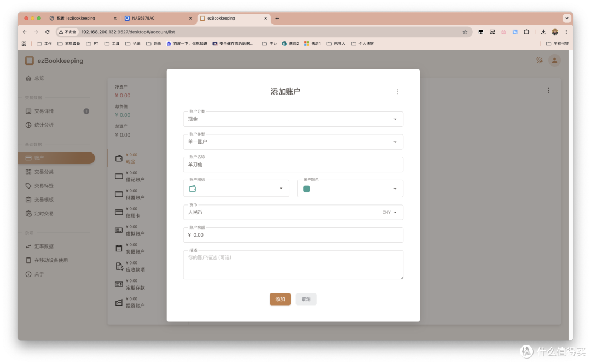Open the 账户图标 dropdown
Image resolution: width=591 pixels, height=364 pixels.
coord(236,188)
